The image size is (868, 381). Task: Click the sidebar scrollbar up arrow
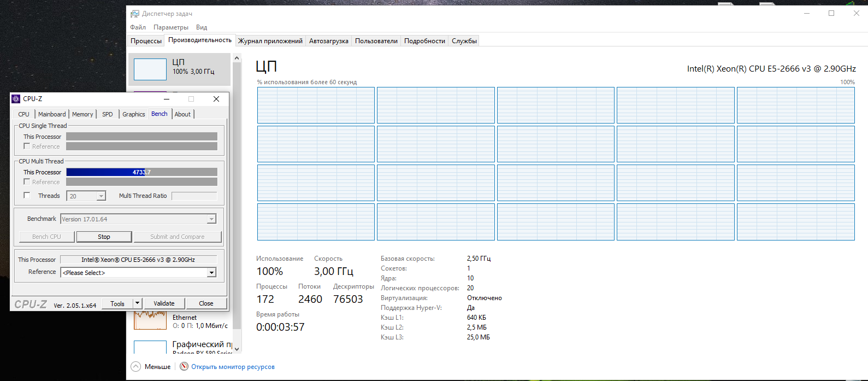coord(237,58)
